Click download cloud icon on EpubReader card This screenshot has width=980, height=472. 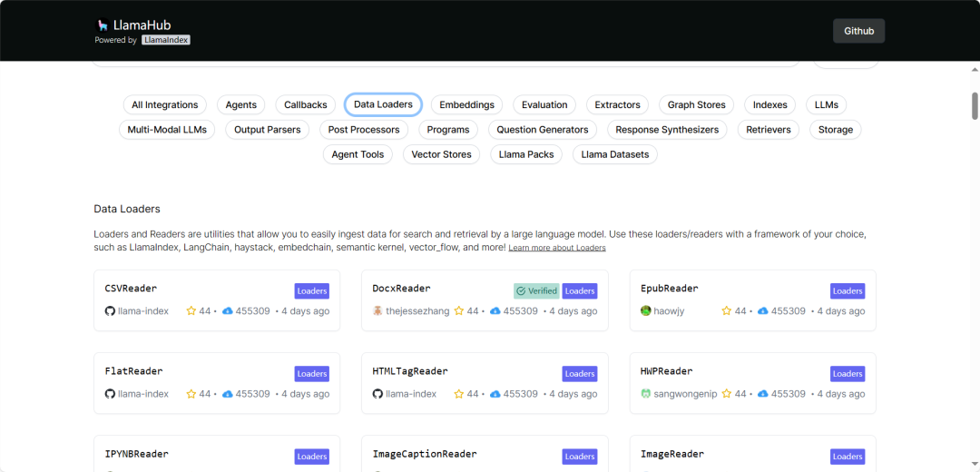(x=762, y=310)
